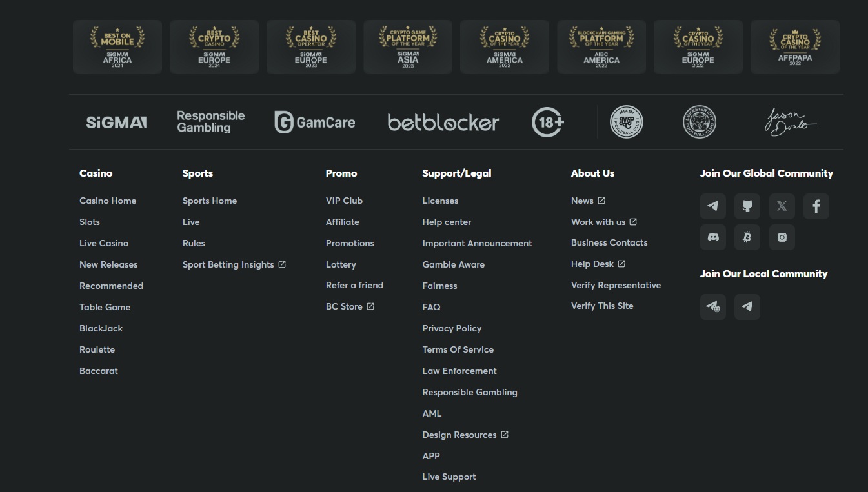Open the Licenses link
The image size is (868, 492).
pyautogui.click(x=440, y=201)
